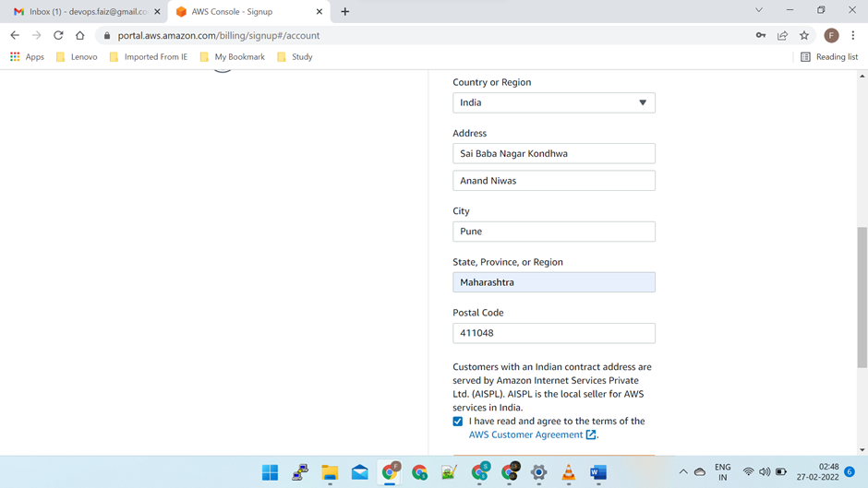Click the Address line one field
Image resolution: width=868 pixels, height=488 pixels.
(x=553, y=154)
